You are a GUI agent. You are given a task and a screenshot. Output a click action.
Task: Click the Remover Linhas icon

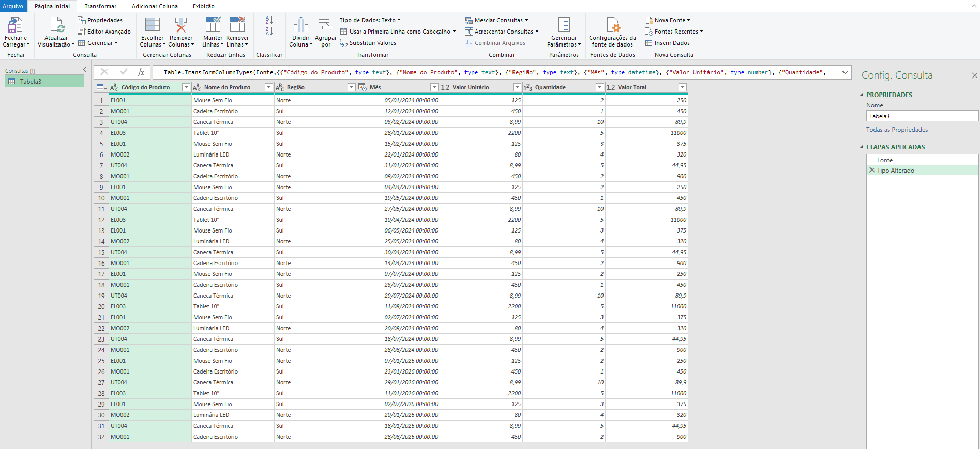tap(237, 25)
